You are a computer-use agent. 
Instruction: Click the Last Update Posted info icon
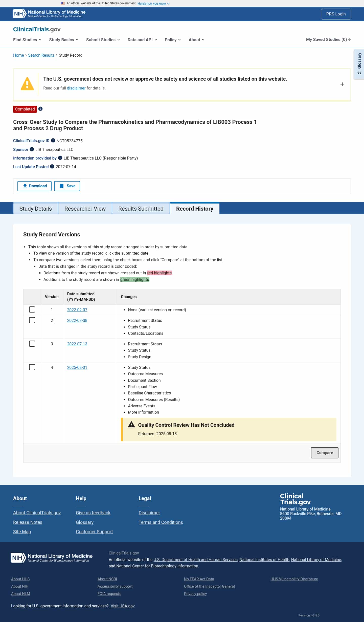click(52, 166)
